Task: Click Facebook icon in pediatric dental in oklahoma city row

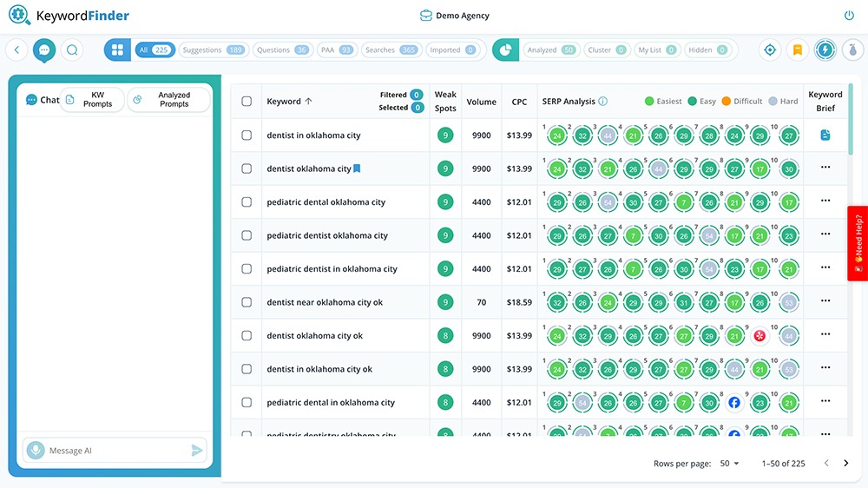Action: (734, 403)
